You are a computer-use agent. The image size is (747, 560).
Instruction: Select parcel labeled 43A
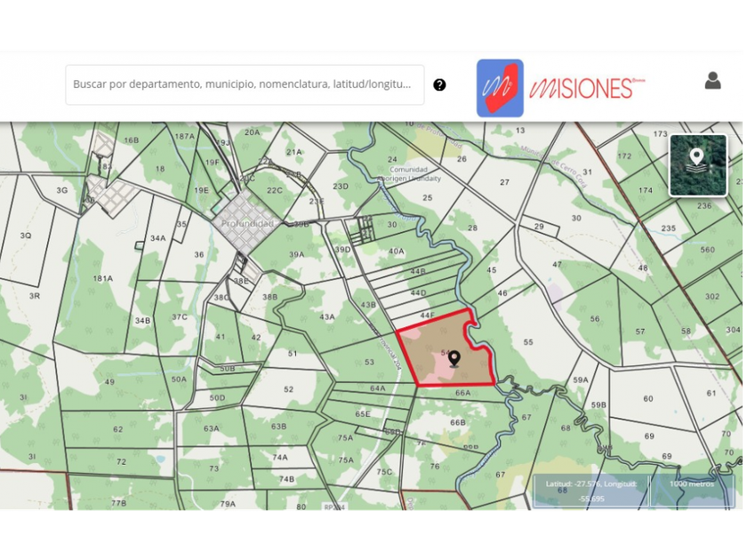327,316
